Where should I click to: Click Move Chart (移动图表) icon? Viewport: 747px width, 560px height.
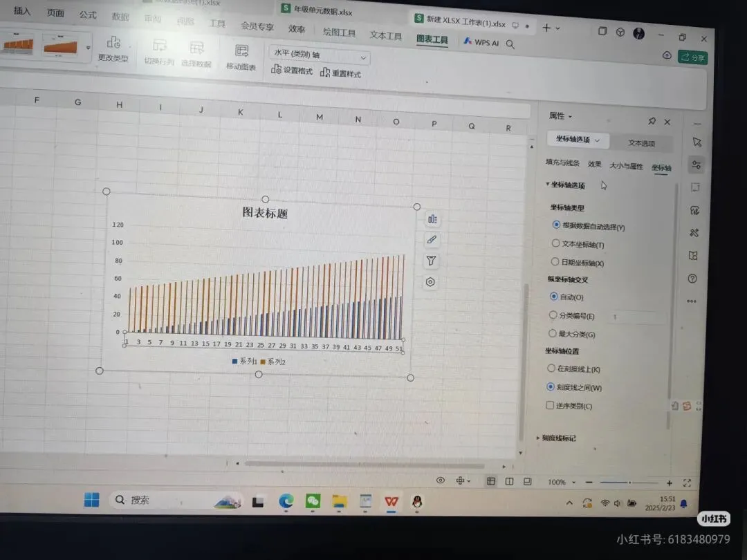pyautogui.click(x=241, y=57)
